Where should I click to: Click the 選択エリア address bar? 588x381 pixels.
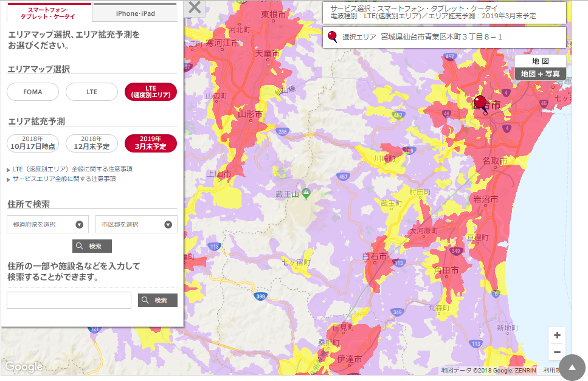click(444, 37)
